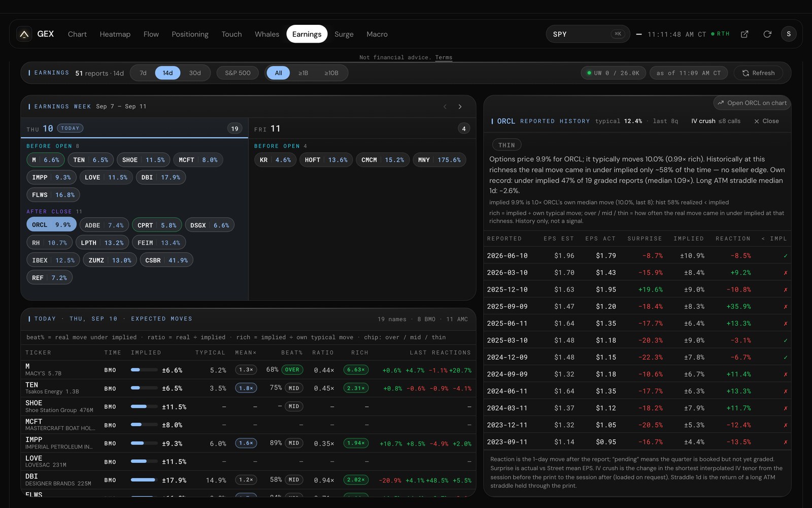Open the Whales tab
This screenshot has height=508, width=812.
[x=267, y=34]
